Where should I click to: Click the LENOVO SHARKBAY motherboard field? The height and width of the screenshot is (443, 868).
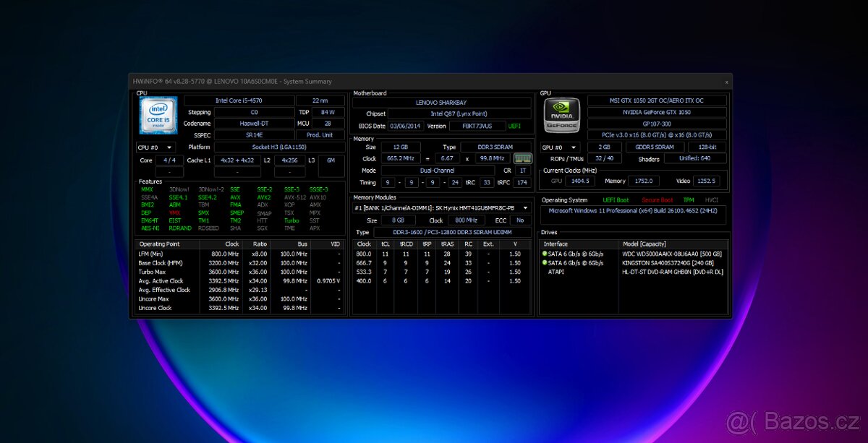(441, 103)
